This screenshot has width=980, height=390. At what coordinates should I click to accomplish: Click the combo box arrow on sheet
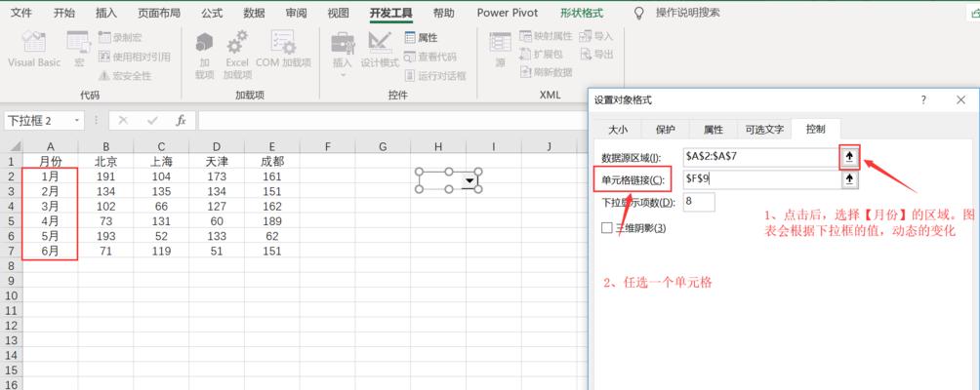click(469, 180)
